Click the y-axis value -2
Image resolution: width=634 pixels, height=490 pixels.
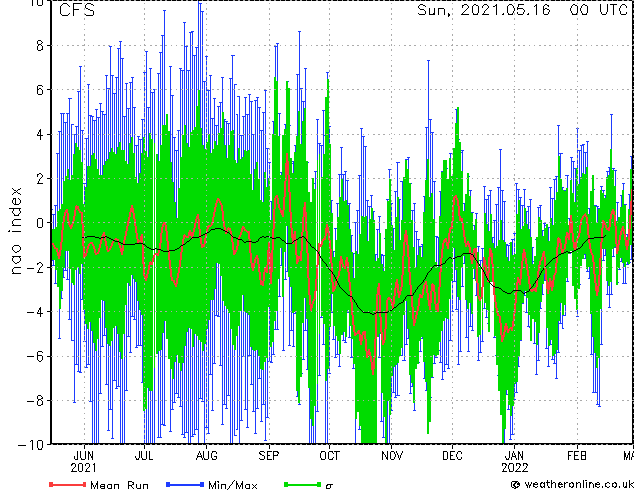pyautogui.click(x=35, y=267)
